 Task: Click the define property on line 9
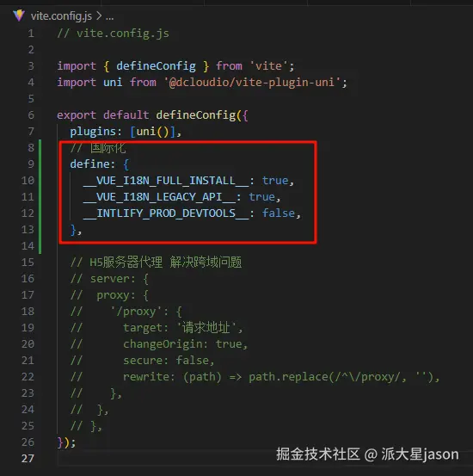pyautogui.click(x=89, y=164)
